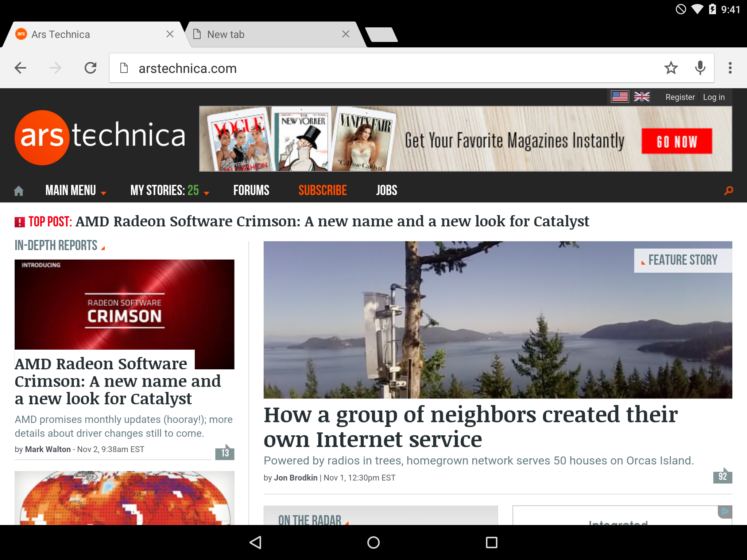This screenshot has width=747, height=560.
Task: Click the Log in link
Action: click(713, 97)
